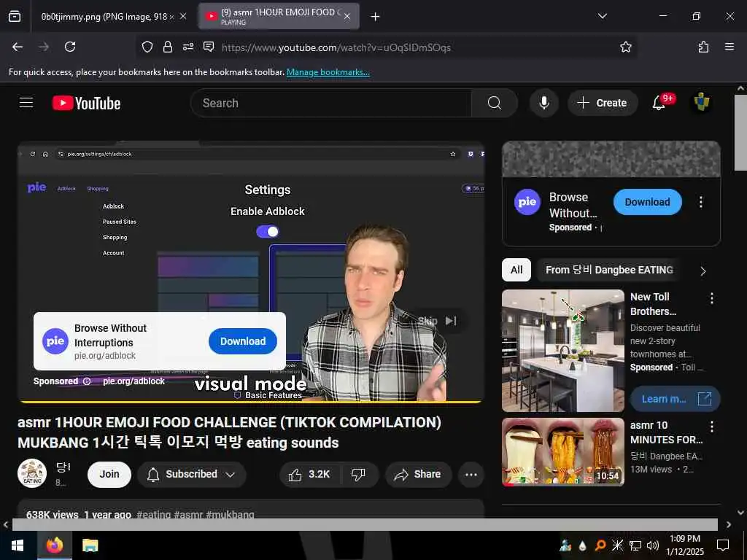
Task: Click the Join channel button
Action: click(x=109, y=474)
